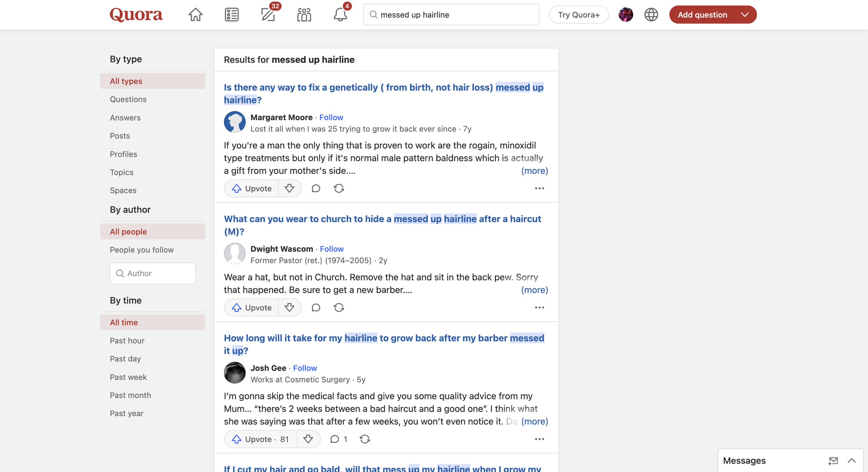868x472 pixels.
Task: Compose a new message icon
Action: [x=833, y=461]
